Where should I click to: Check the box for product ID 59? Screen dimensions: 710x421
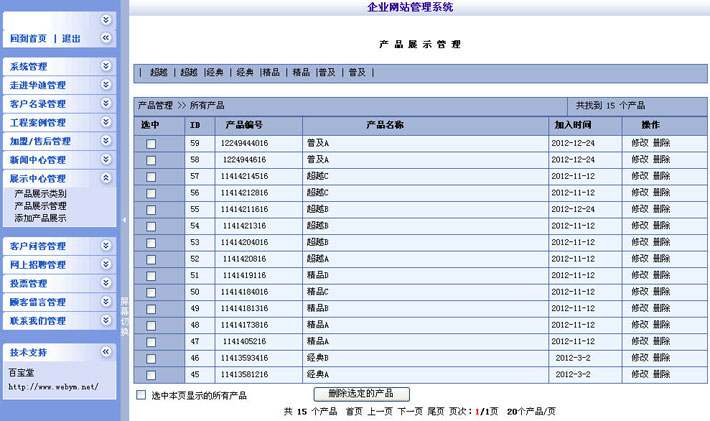point(151,144)
